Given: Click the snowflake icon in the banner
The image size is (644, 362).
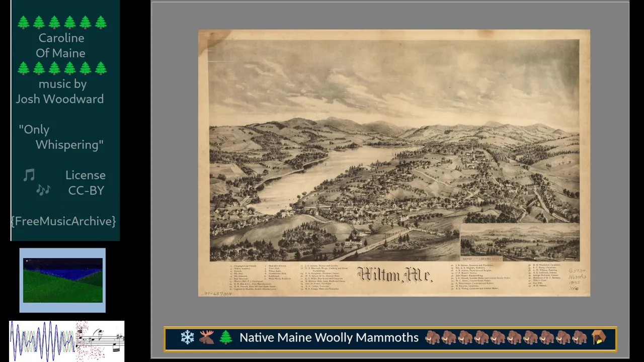Looking at the screenshot, I should tap(187, 337).
